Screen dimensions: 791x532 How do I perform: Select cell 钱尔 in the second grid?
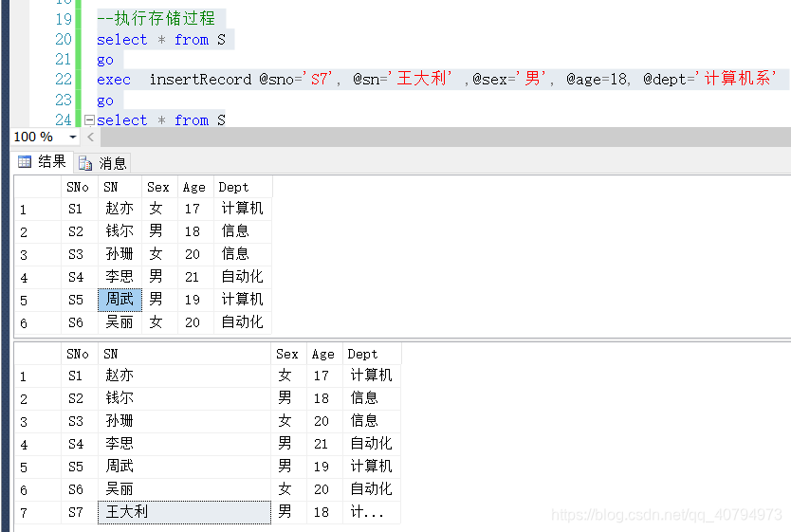point(185,398)
